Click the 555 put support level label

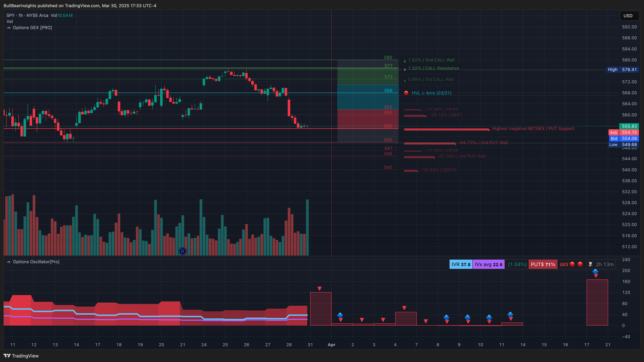click(388, 126)
